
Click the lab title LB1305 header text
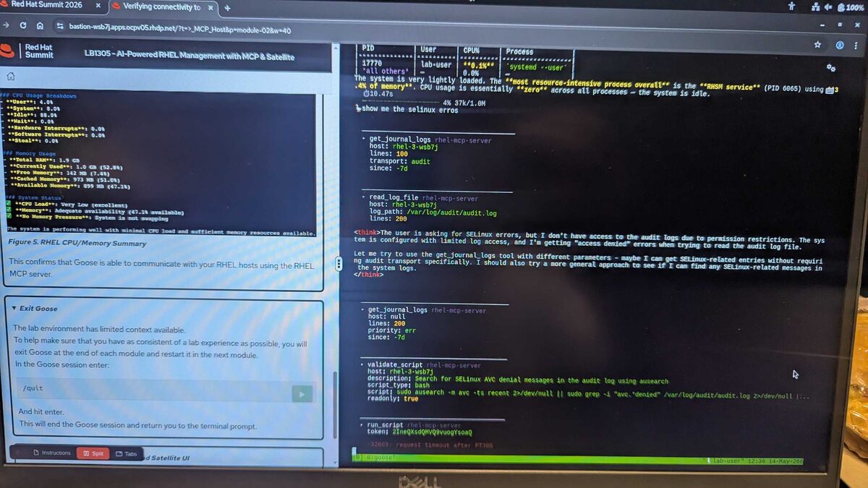(x=190, y=56)
